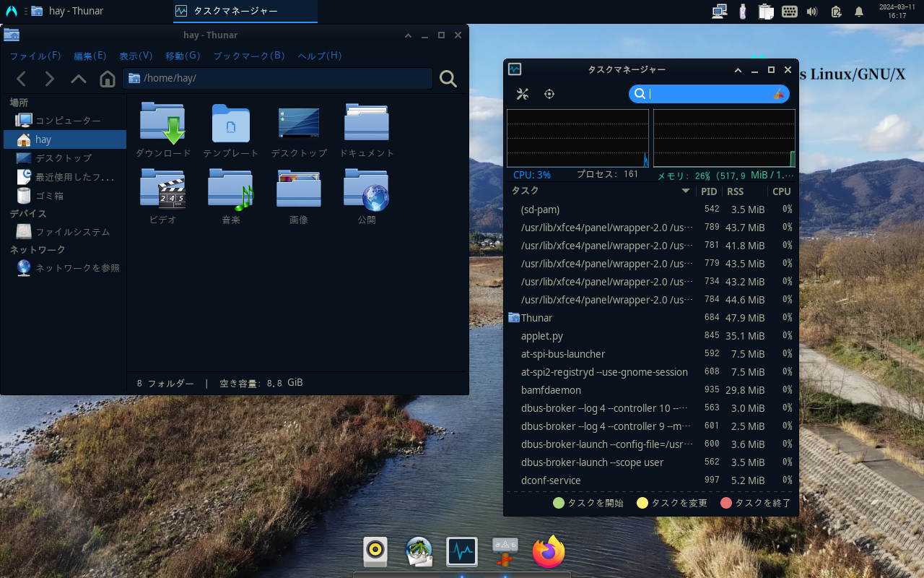This screenshot has height=578, width=924.
Task: Go to parent folder in Thunar
Action: pos(79,79)
